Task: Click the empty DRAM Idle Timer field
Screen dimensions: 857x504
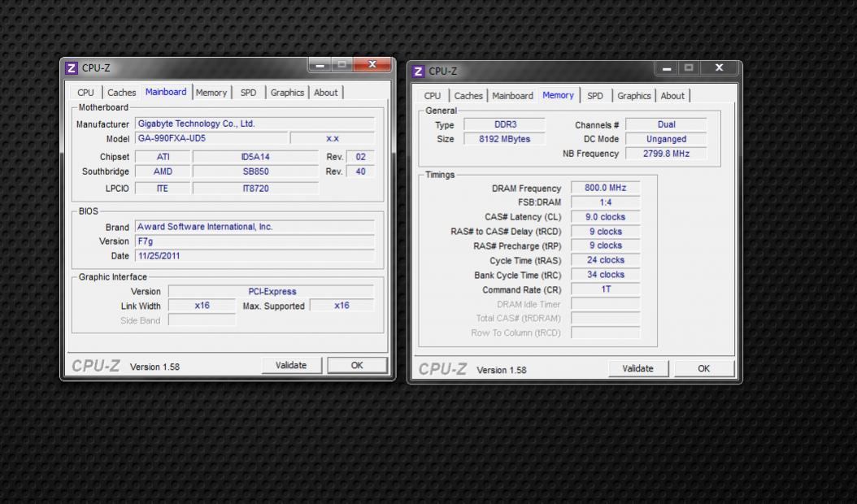Action: click(x=606, y=304)
